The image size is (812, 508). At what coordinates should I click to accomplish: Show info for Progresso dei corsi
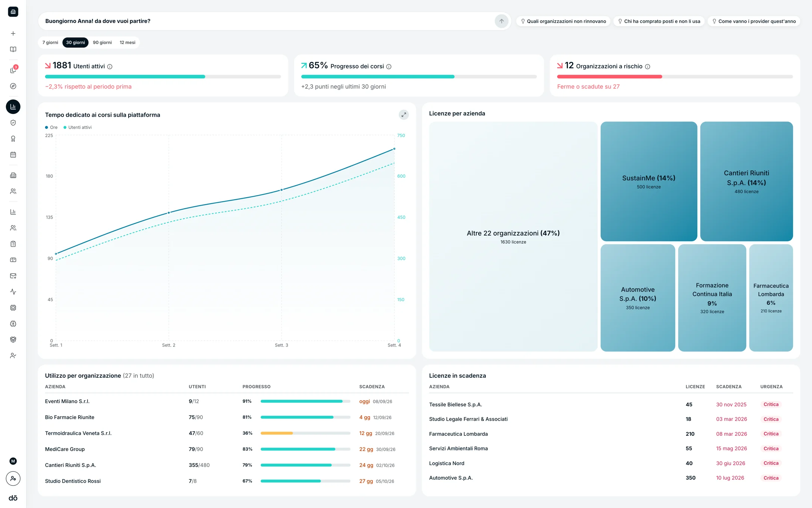389,67
